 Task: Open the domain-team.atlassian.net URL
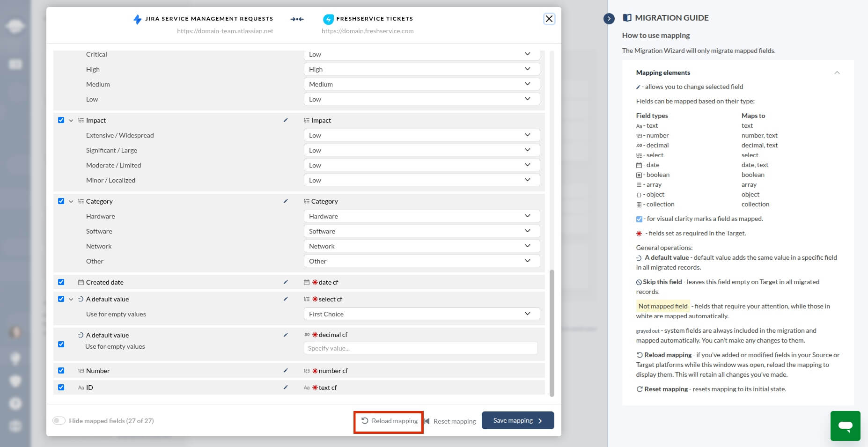tap(225, 31)
